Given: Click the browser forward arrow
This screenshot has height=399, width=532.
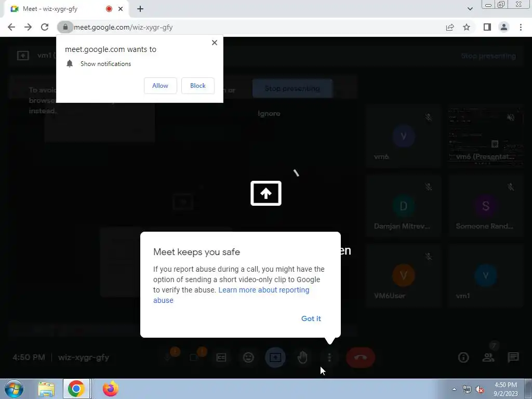Looking at the screenshot, I should (28, 27).
